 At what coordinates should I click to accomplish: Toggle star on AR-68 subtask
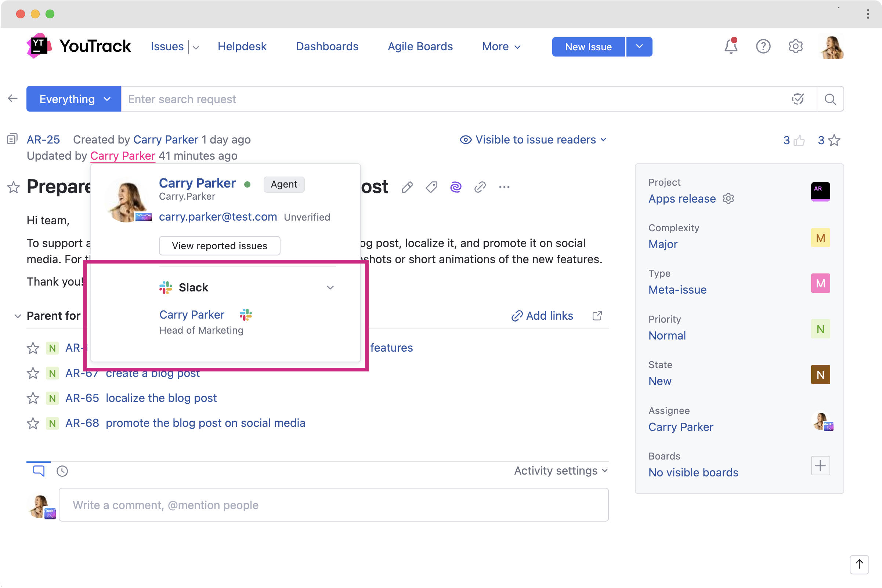33,423
